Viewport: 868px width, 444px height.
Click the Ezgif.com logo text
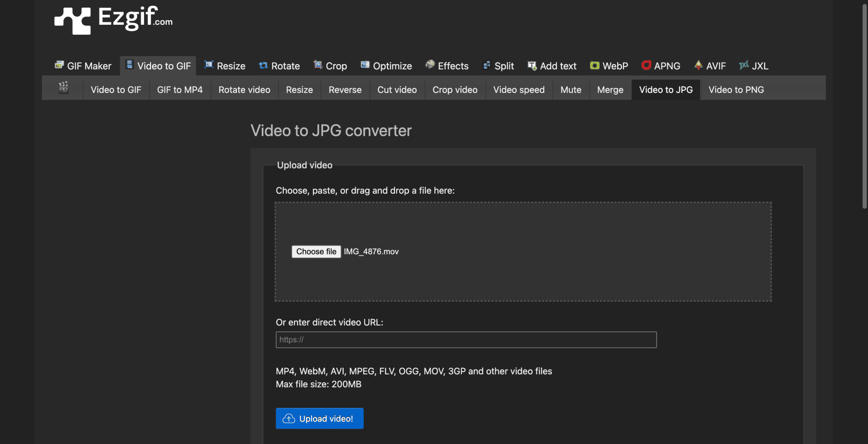click(x=135, y=18)
